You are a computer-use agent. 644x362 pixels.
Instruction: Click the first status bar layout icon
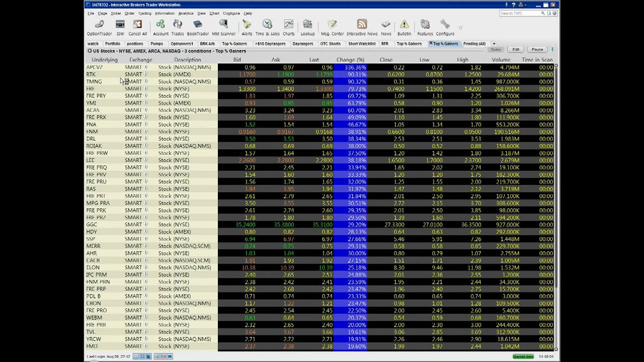pos(136,356)
